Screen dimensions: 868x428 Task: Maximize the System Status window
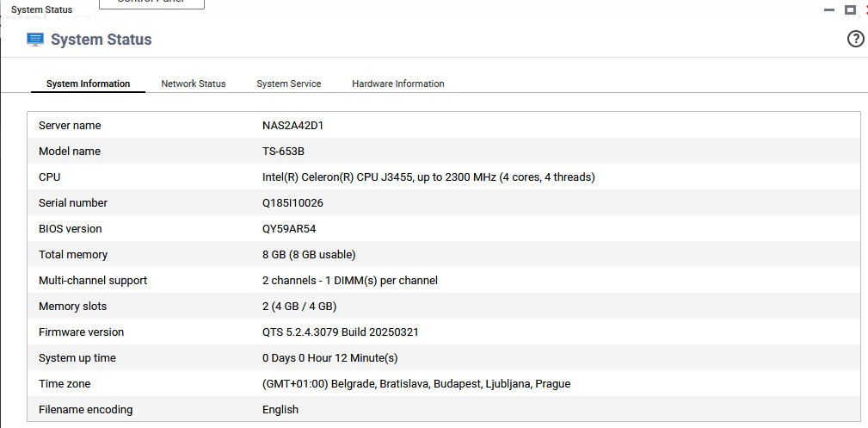click(x=850, y=9)
